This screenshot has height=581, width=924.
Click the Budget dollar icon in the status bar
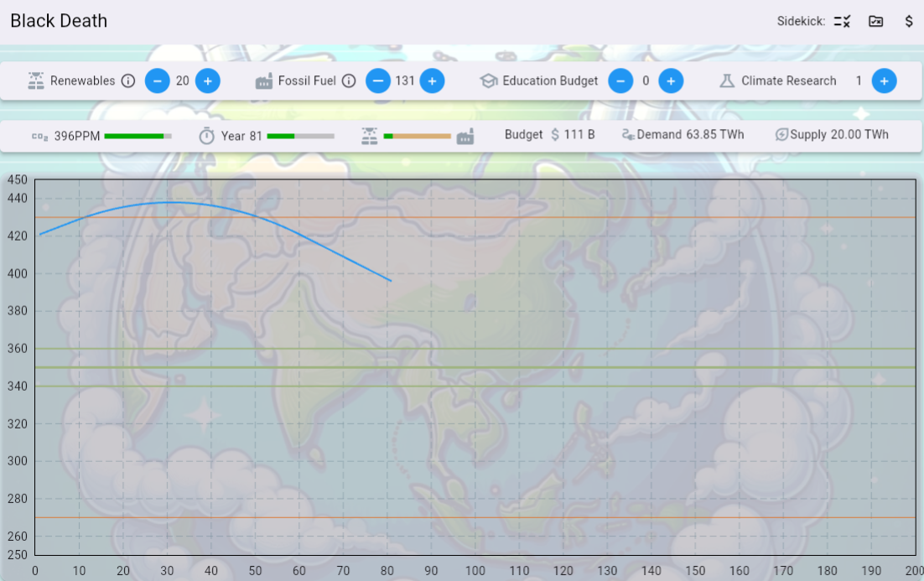(x=555, y=135)
